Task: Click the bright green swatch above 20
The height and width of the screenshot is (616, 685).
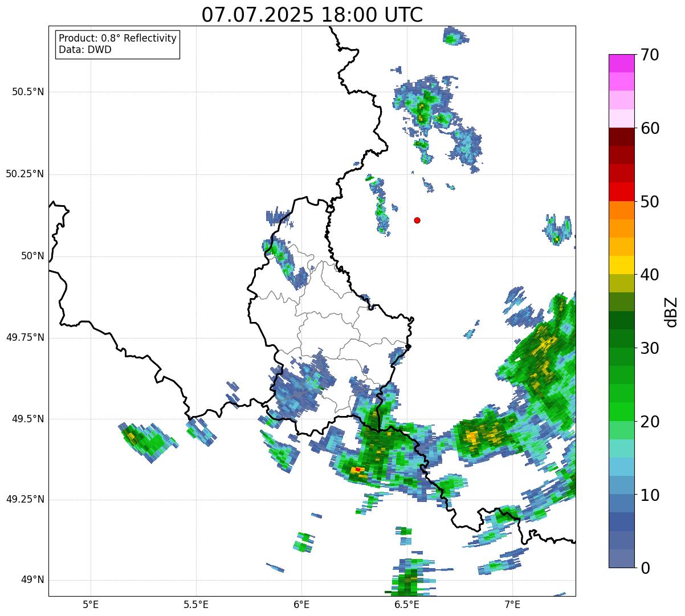Action: 621,412
